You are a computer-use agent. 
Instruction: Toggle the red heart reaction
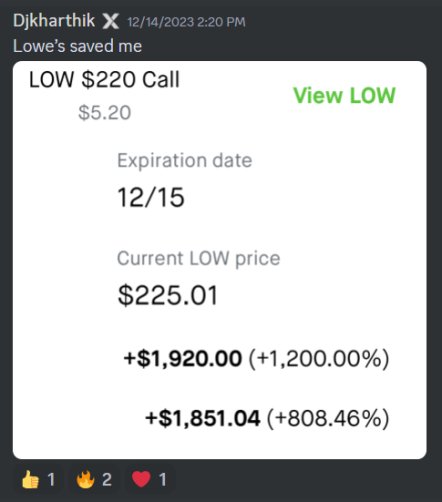click(x=149, y=480)
